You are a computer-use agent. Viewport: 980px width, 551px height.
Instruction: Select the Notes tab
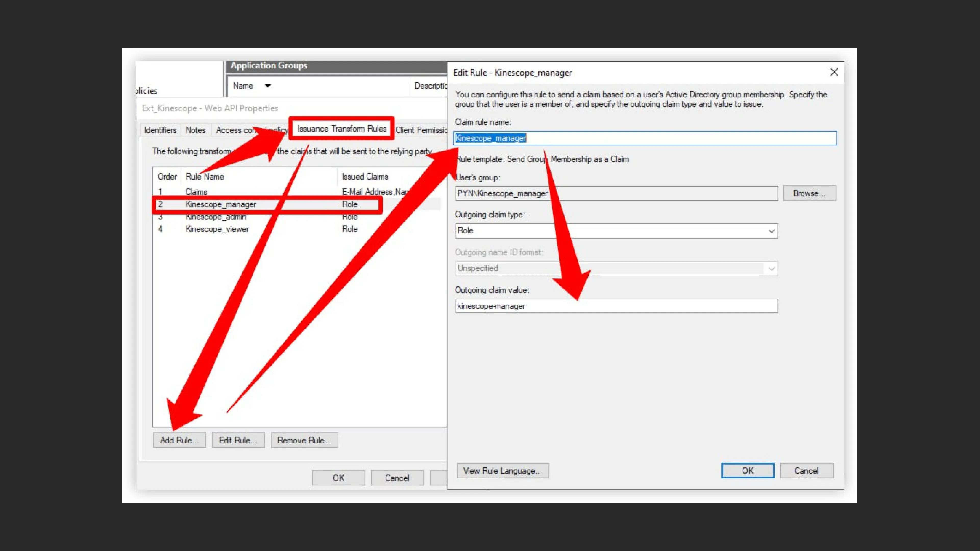coord(195,130)
